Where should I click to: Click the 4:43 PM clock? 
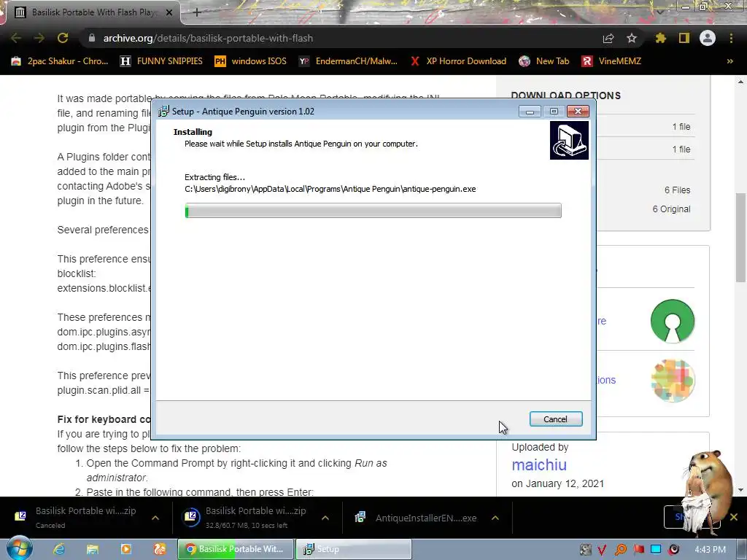pyautogui.click(x=711, y=550)
